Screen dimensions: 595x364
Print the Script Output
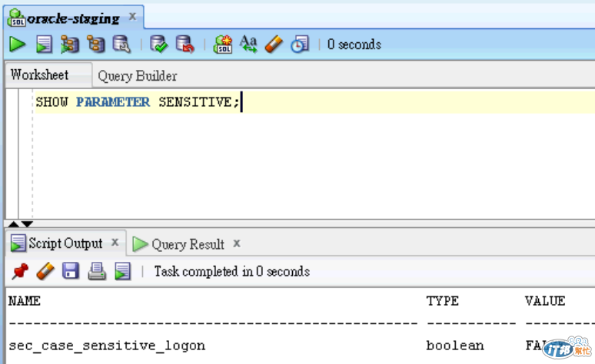point(97,272)
